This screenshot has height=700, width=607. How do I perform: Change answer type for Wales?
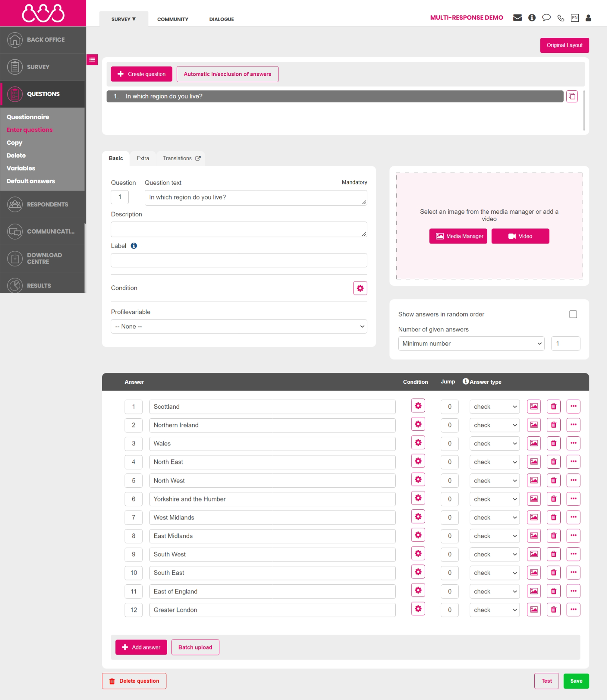495,444
